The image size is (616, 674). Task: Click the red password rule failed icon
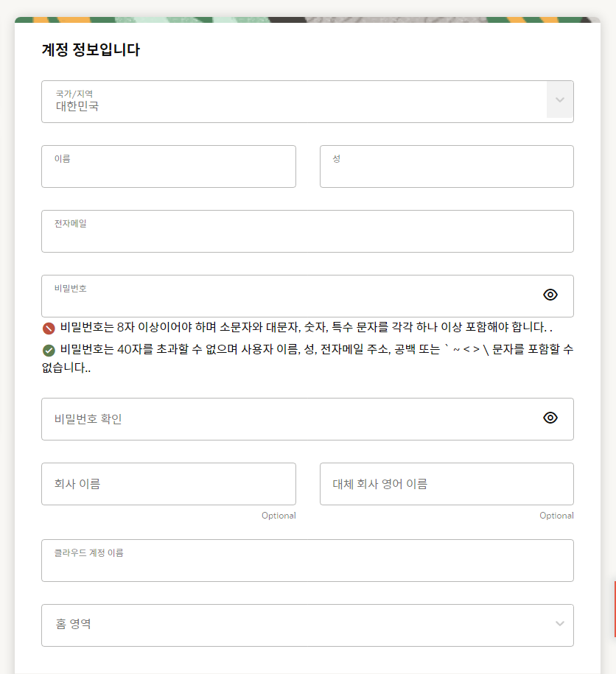pyautogui.click(x=49, y=329)
